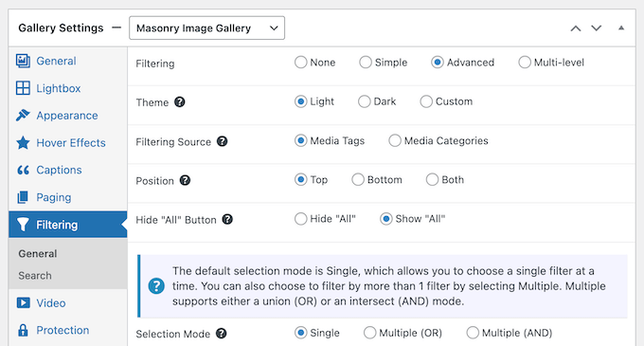
Task: Switch the theme to Dark
Action: coord(365,101)
